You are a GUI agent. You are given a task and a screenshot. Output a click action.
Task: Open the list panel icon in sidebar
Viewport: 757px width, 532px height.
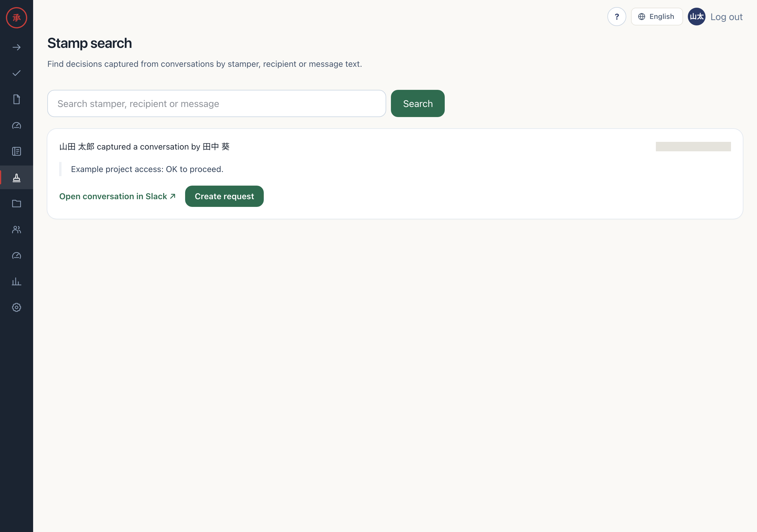[17, 151]
